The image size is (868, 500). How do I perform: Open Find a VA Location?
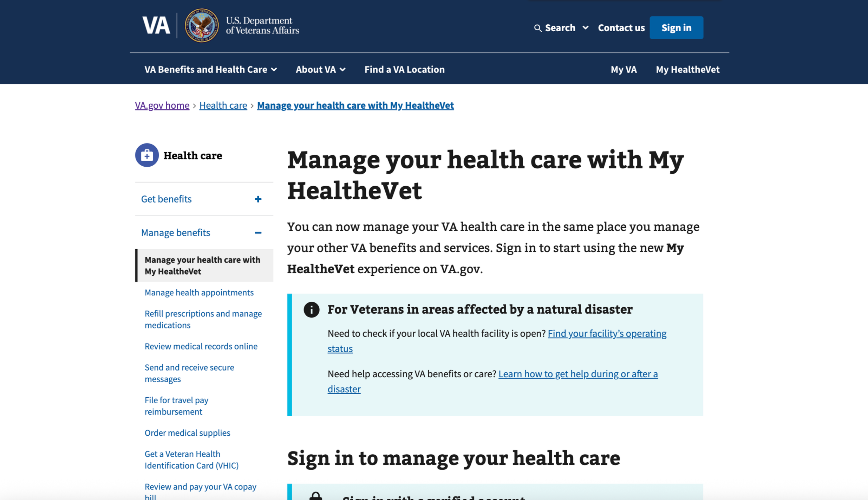(x=404, y=70)
